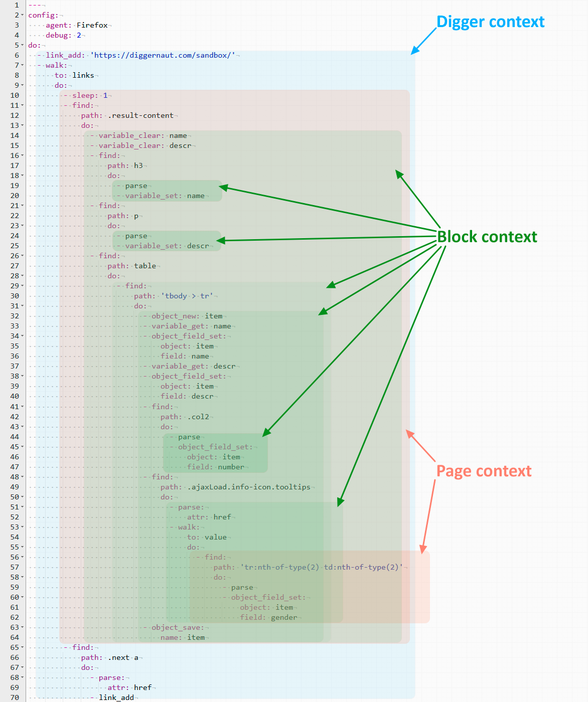This screenshot has width=588, height=702.
Task: Click the diggernaut sandbox URL string
Action: 163,55
